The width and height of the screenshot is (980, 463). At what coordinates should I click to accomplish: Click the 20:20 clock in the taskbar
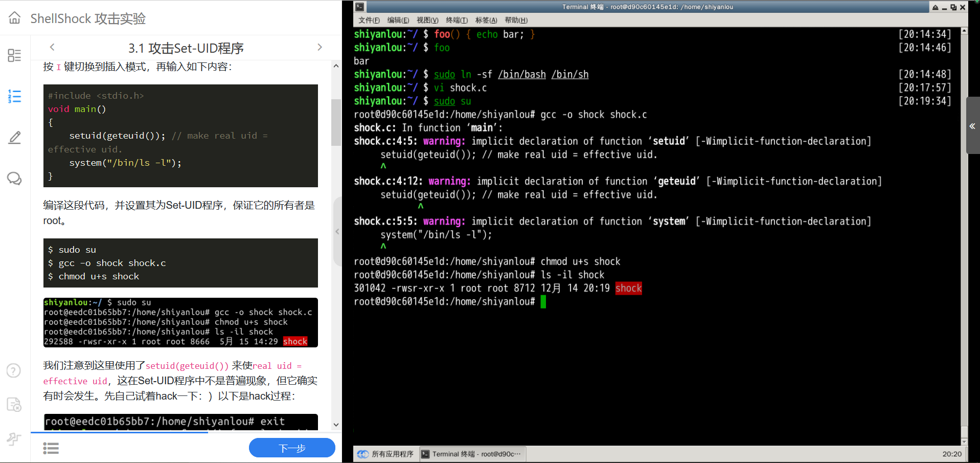pyautogui.click(x=952, y=454)
